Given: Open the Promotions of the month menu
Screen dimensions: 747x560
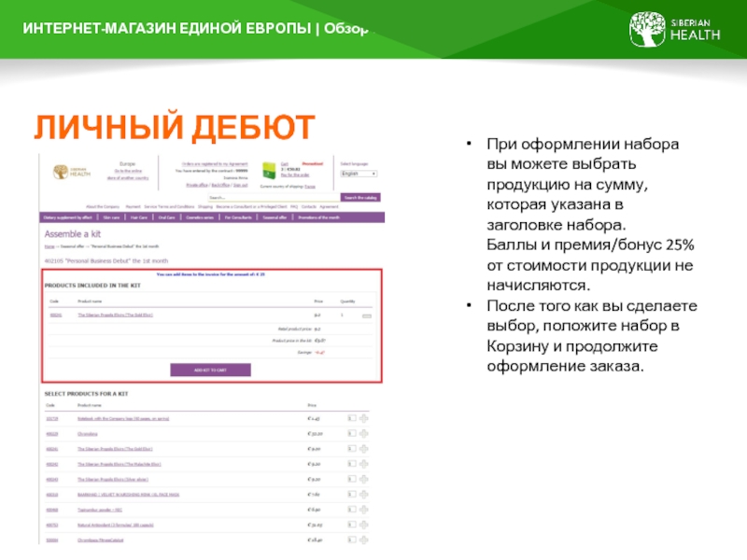Looking at the screenshot, I should click(318, 217).
